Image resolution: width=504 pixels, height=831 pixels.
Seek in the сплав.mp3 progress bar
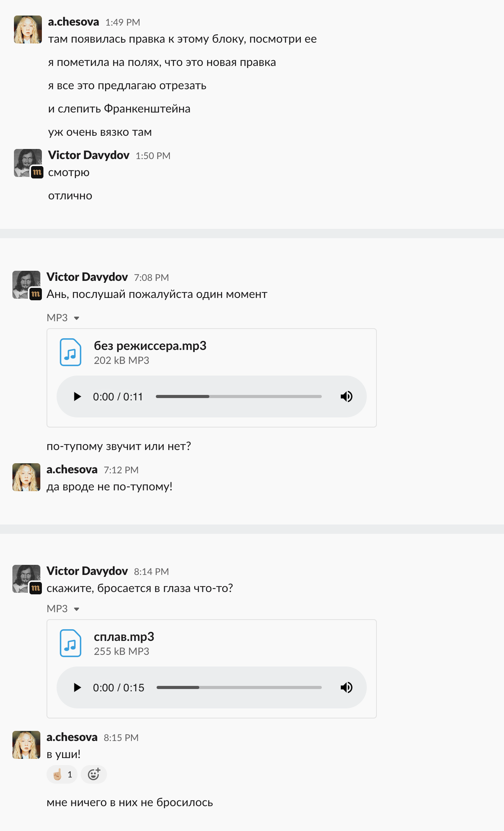pos(238,687)
